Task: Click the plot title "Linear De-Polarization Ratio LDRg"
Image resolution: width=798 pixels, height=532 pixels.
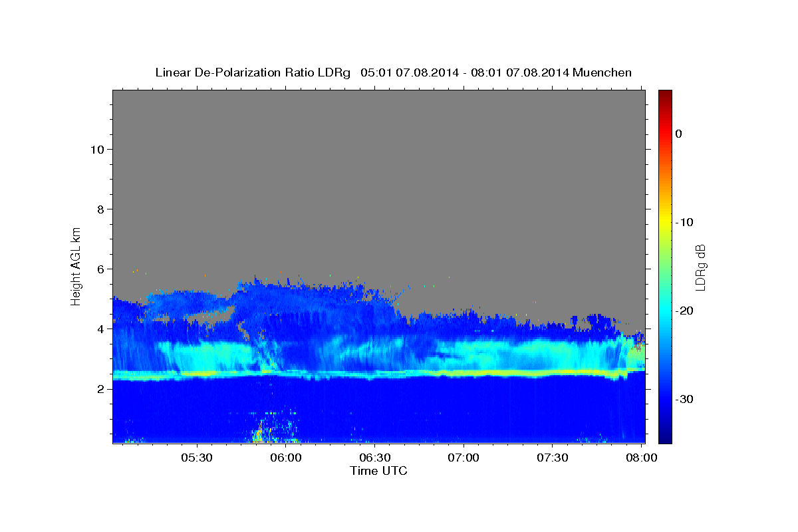Action: pos(253,72)
